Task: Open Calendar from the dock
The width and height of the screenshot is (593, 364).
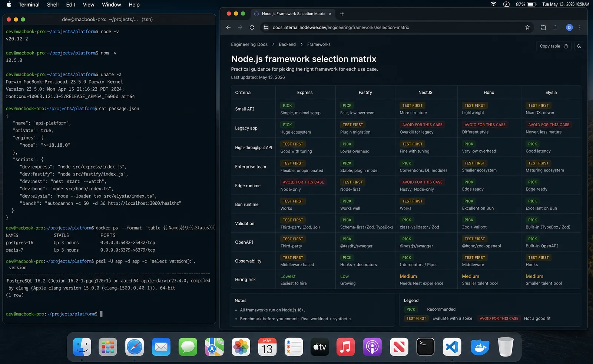Action: tap(267, 347)
